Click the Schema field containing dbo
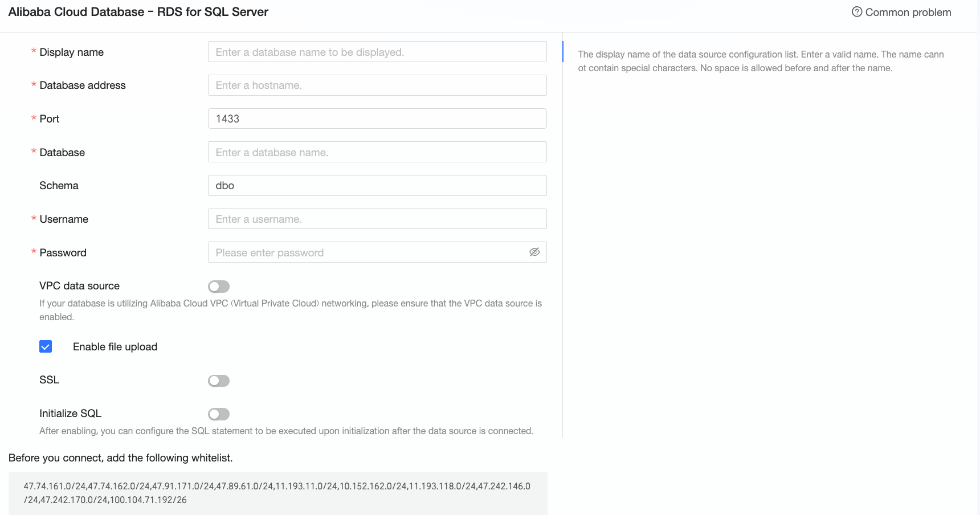Viewport: 980px width, 515px height. tap(377, 186)
